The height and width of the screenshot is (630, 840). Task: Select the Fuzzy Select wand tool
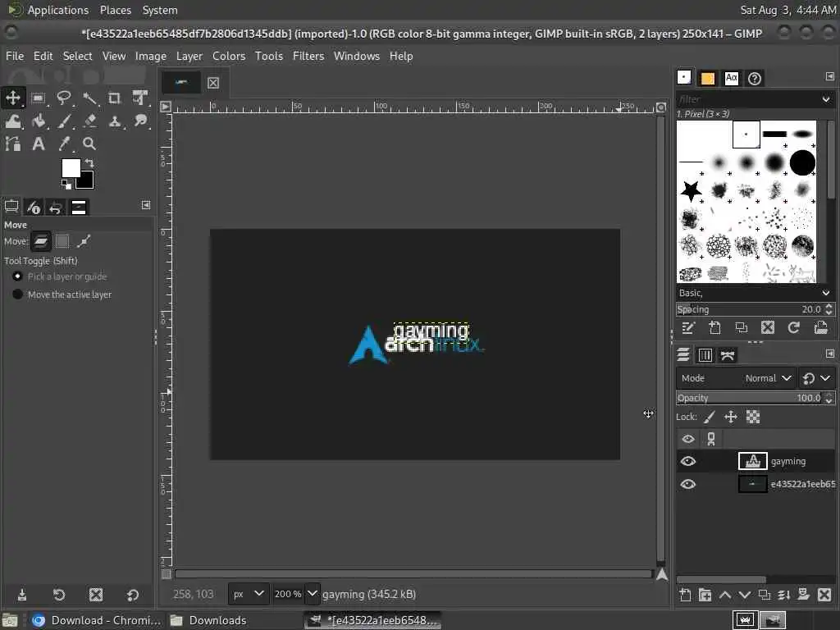89,98
